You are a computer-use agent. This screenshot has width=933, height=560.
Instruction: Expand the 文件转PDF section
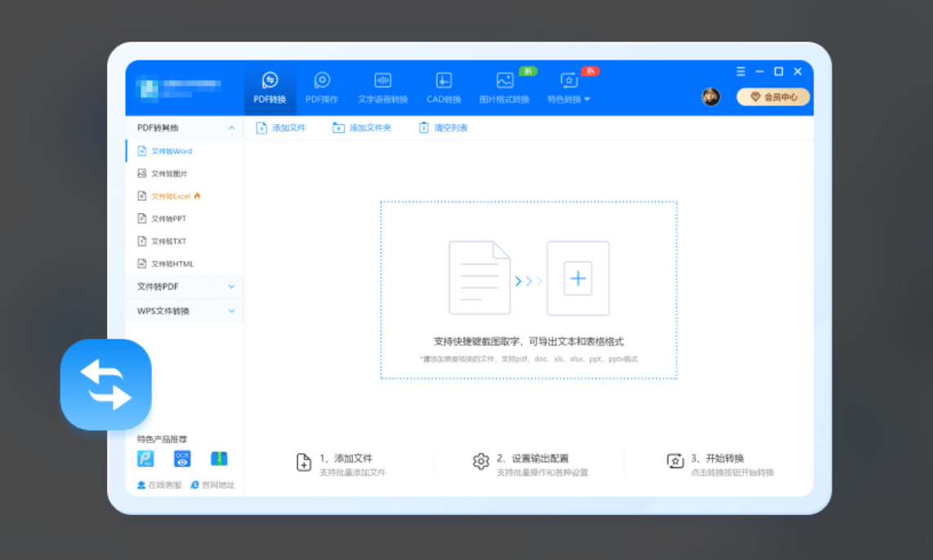tap(185, 287)
